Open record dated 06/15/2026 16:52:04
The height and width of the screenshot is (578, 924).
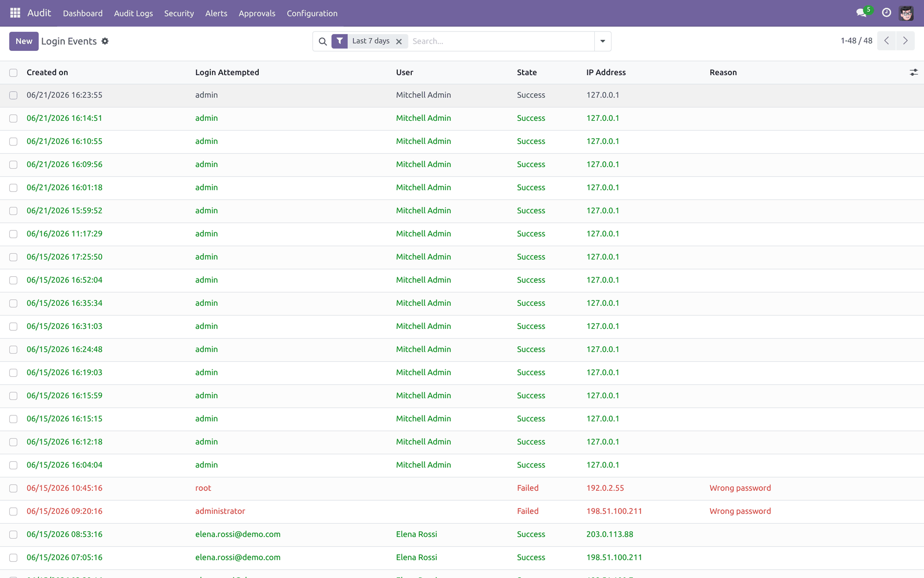point(65,280)
